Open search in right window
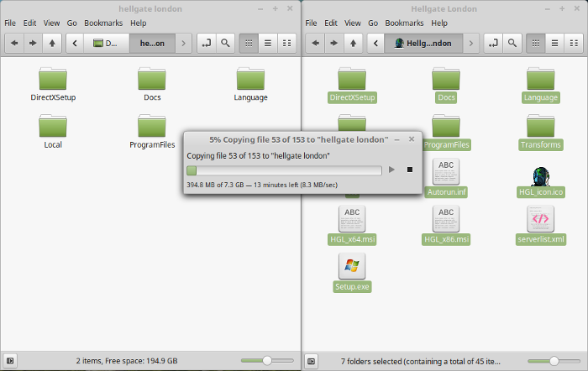This screenshot has width=588, height=371. (x=512, y=43)
